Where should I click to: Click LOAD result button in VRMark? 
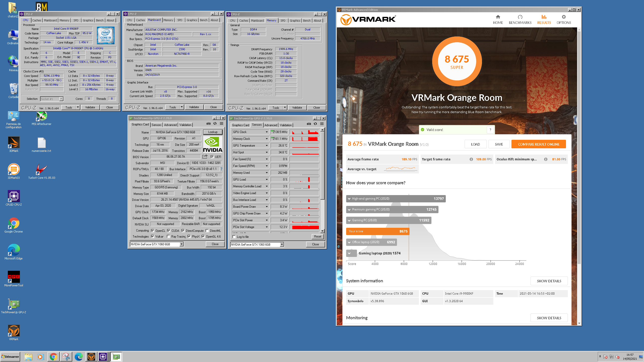(475, 144)
